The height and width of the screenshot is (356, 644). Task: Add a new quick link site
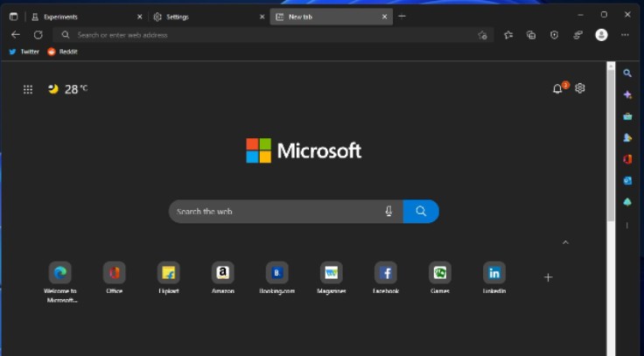(548, 277)
